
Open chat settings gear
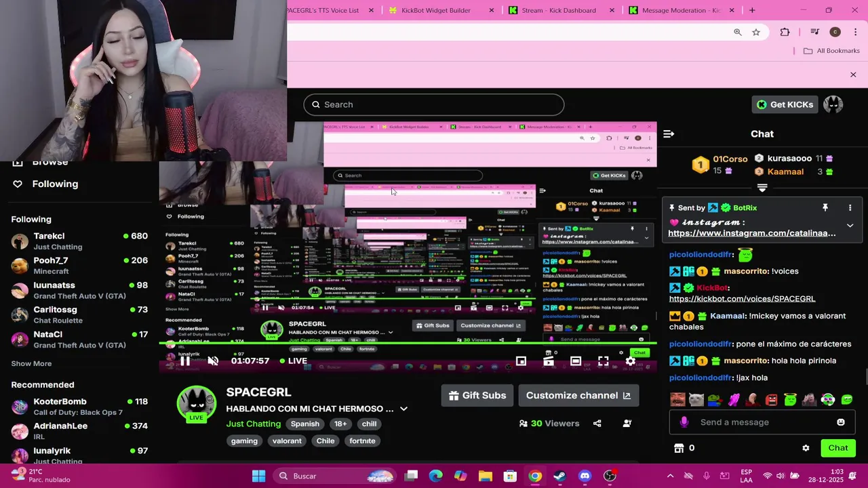806,448
